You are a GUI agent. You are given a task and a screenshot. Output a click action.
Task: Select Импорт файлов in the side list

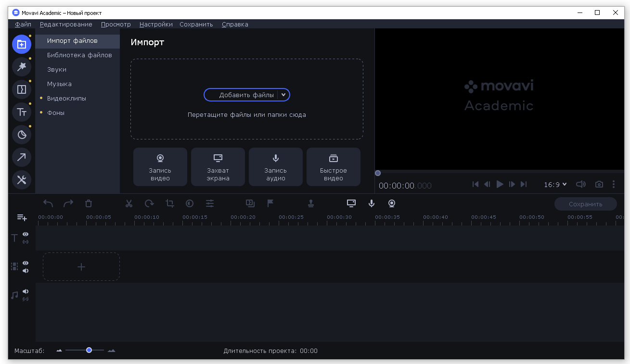point(77,41)
